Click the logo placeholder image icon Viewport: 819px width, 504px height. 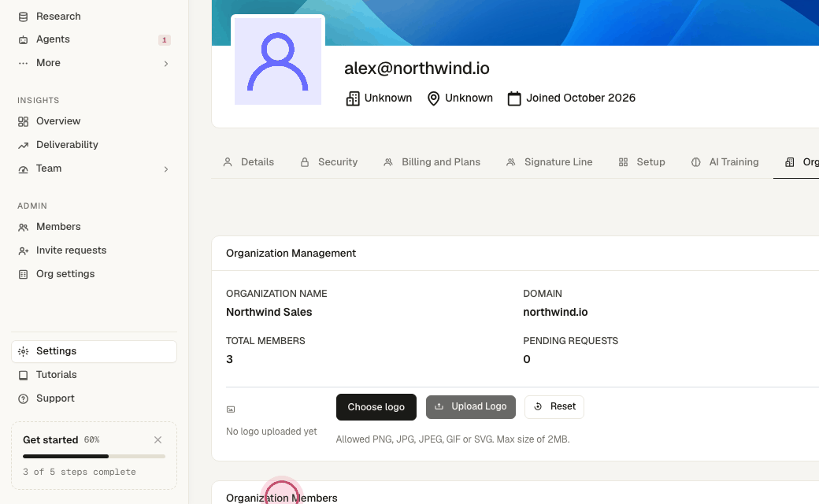(230, 409)
